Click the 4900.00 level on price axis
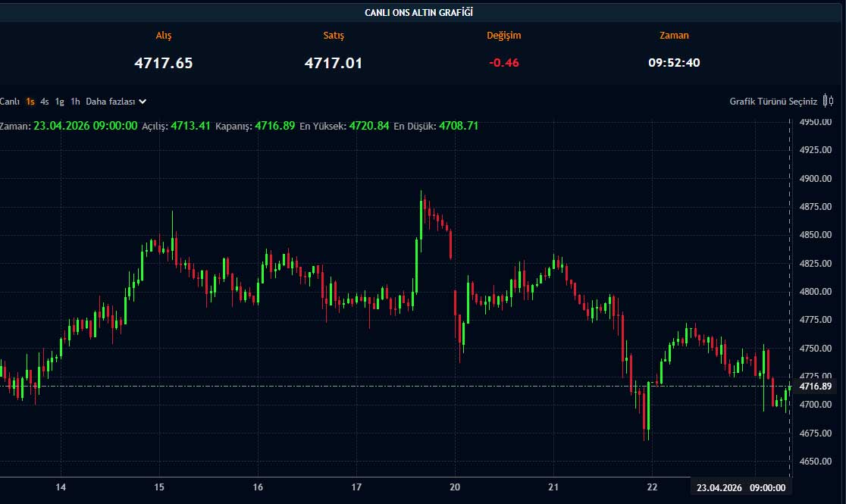 pos(816,178)
